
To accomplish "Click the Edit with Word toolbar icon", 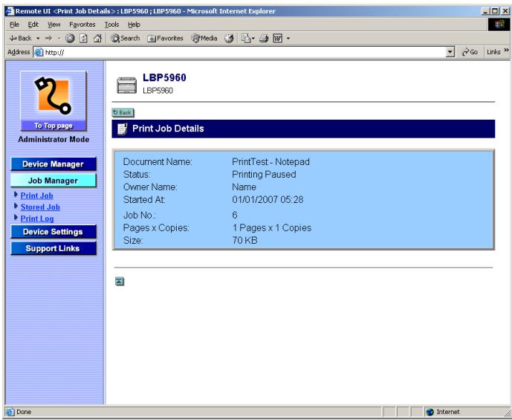I will click(x=278, y=39).
